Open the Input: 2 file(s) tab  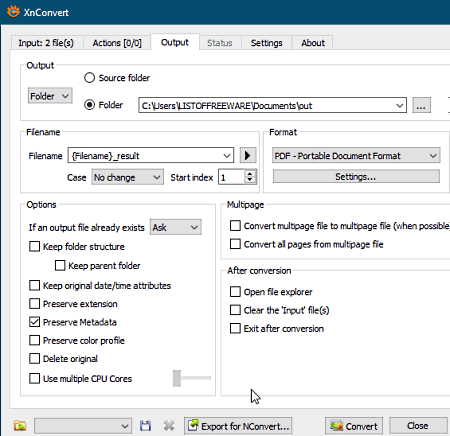(x=46, y=43)
